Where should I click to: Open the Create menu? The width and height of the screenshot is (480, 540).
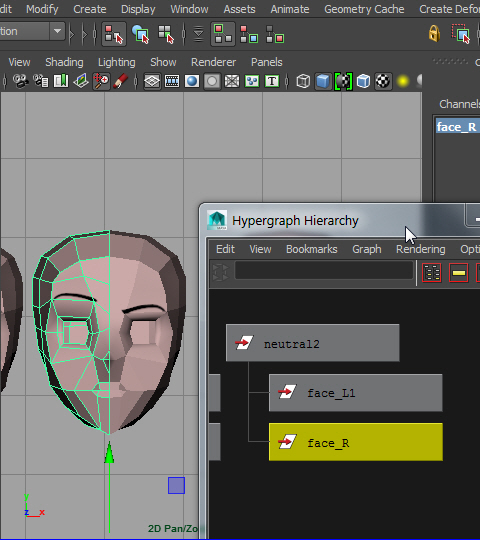pyautogui.click(x=90, y=9)
